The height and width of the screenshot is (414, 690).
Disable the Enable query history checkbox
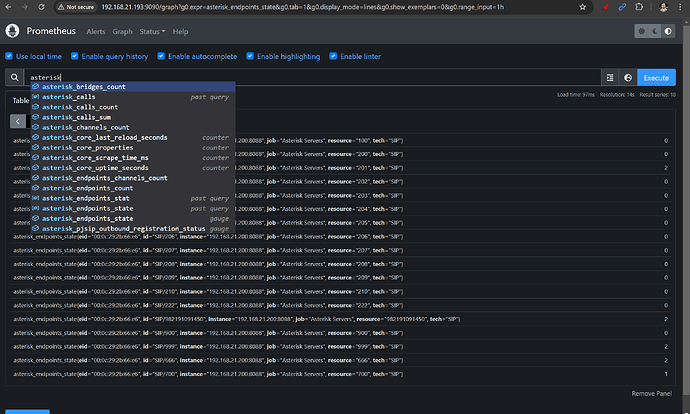click(74, 56)
